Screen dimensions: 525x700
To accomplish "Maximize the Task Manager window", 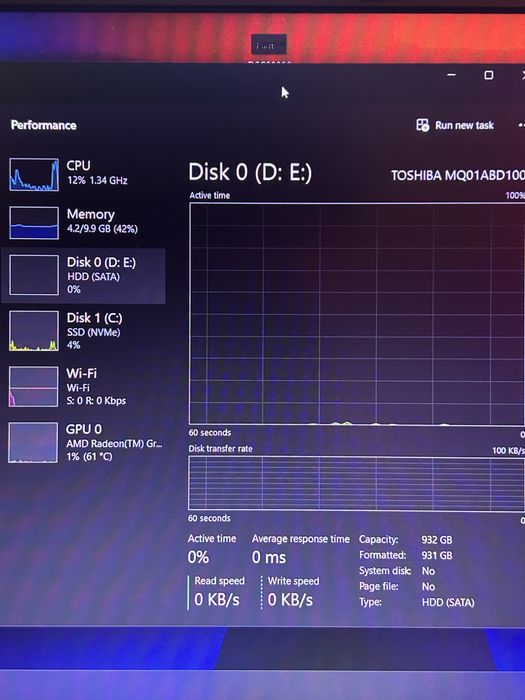I will (489, 75).
